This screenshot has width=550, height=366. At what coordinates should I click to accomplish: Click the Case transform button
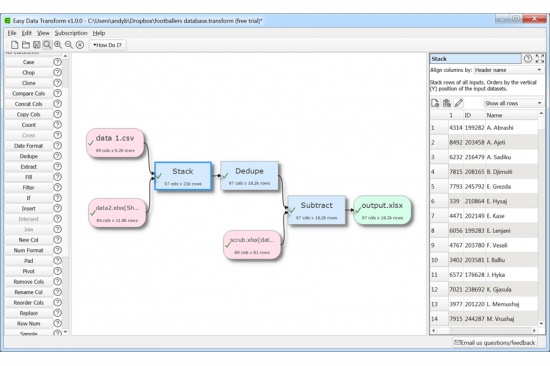29,62
